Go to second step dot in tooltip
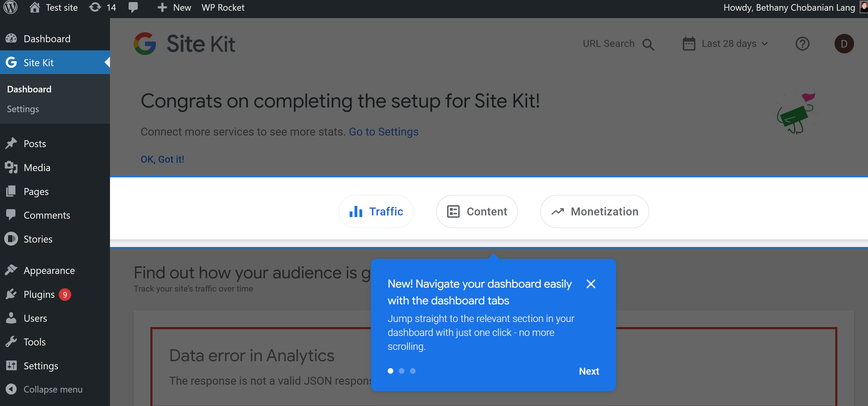 pyautogui.click(x=401, y=371)
